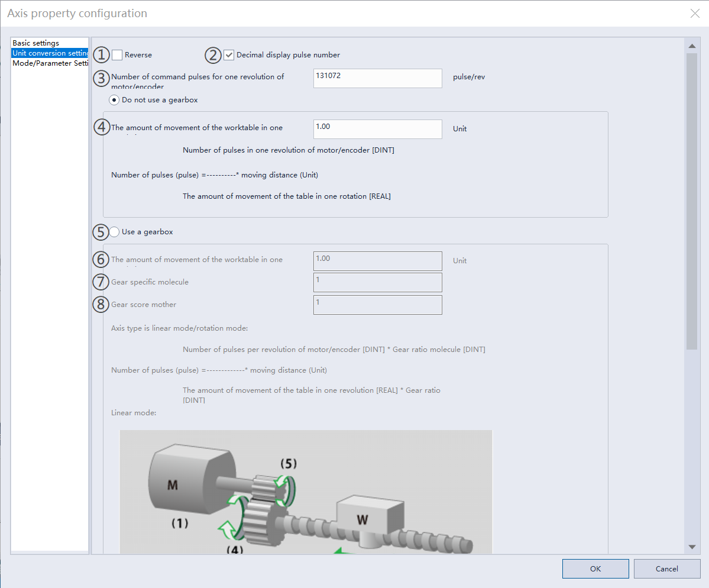Image resolution: width=709 pixels, height=588 pixels.
Task: Click the Gear score mother field
Action: tap(377, 305)
